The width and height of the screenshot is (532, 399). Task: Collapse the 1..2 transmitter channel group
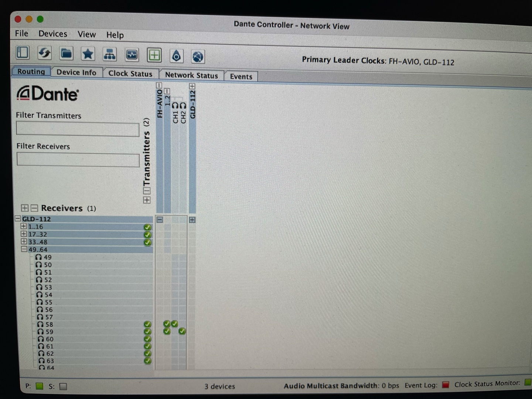pyautogui.click(x=167, y=91)
